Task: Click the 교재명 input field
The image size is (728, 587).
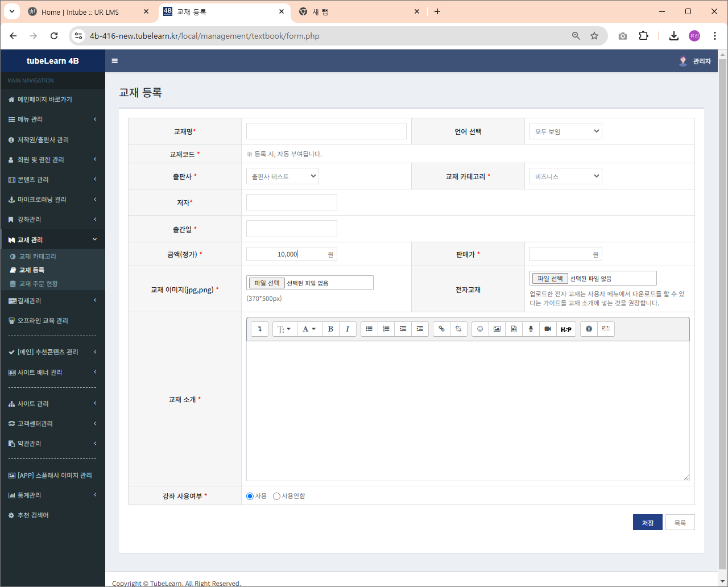Action: (326, 131)
